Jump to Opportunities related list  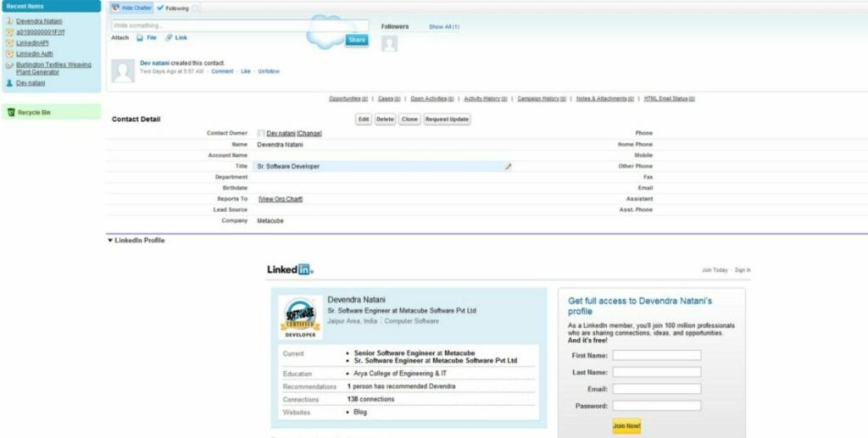pos(348,98)
